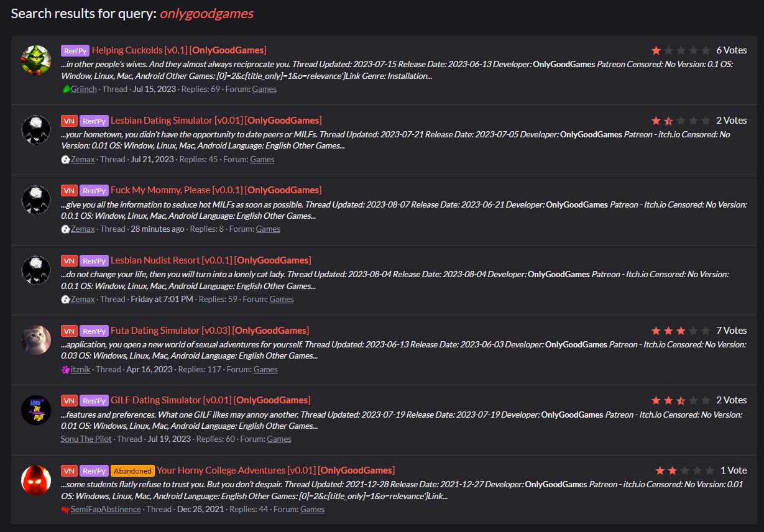This screenshot has height=532, width=764.
Task: Open Games forum link, Replies: 60 row
Action: (279, 439)
